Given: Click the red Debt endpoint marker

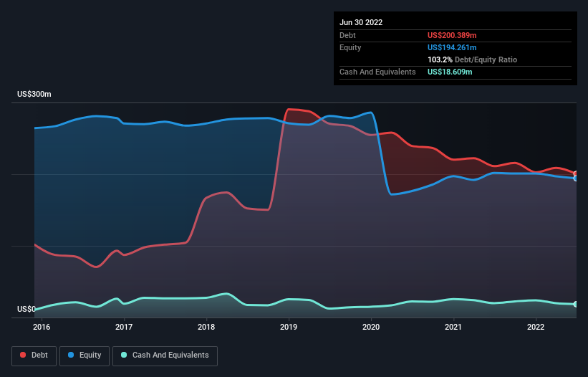Looking at the screenshot, I should coord(576,173).
